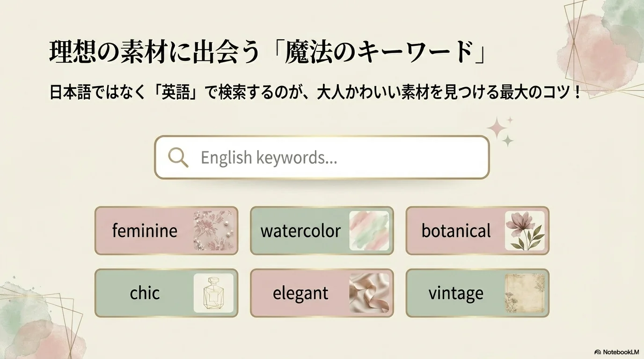Screen dimensions: 644x359
Task: Click the watercolor brushstroke thumbnail
Action: tap(369, 230)
